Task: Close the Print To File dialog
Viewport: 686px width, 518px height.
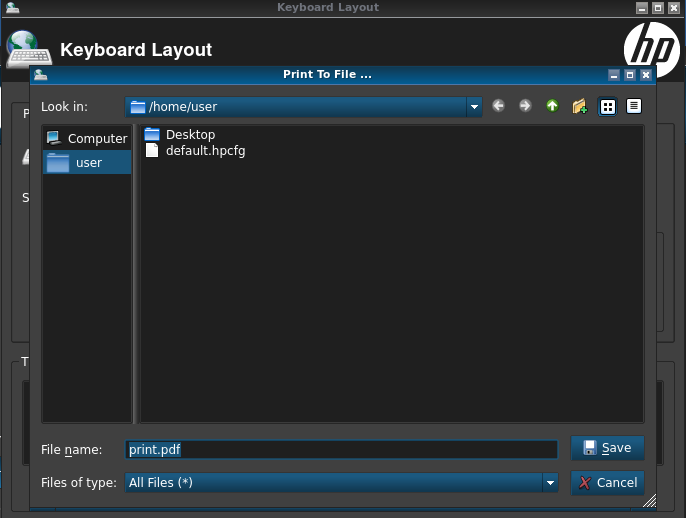Action: pyautogui.click(x=646, y=75)
